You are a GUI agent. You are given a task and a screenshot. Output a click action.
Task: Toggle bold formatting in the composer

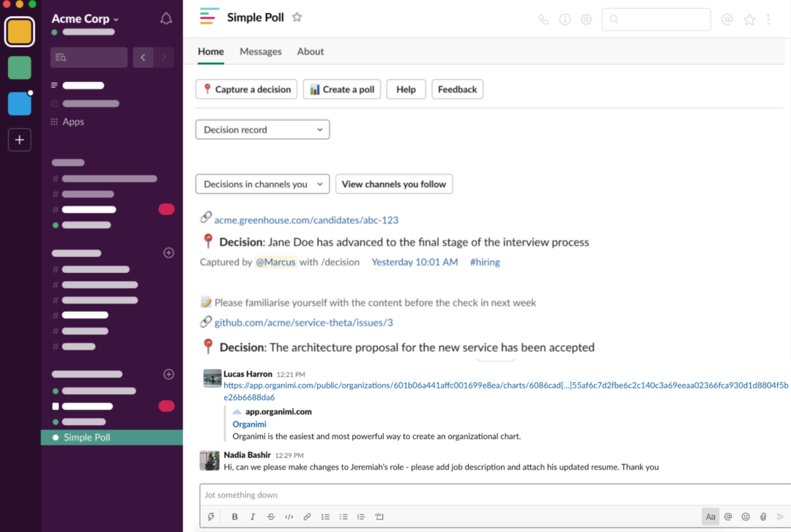point(234,517)
